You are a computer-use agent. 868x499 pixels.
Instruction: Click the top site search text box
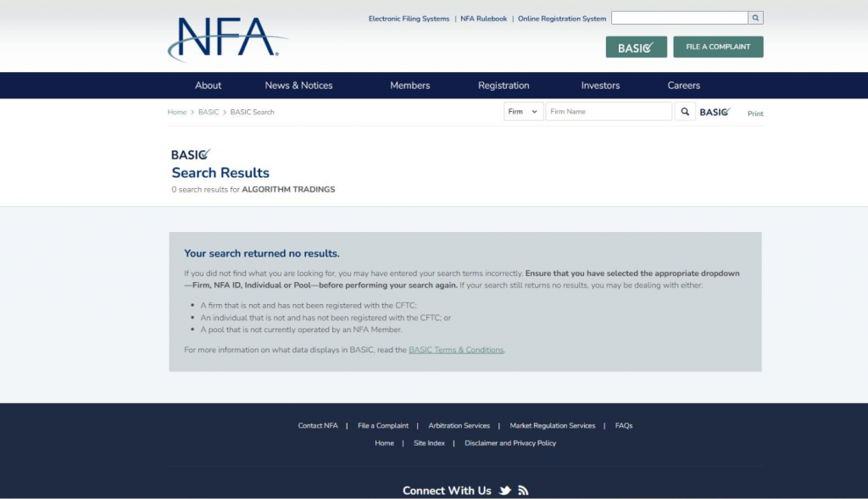[x=679, y=18]
